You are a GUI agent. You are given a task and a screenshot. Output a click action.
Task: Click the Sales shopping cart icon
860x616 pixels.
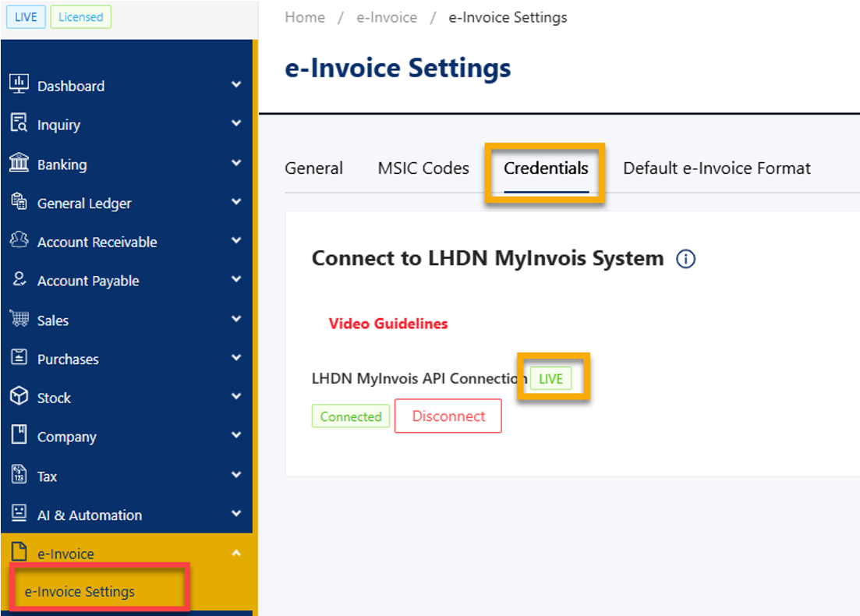(19, 318)
